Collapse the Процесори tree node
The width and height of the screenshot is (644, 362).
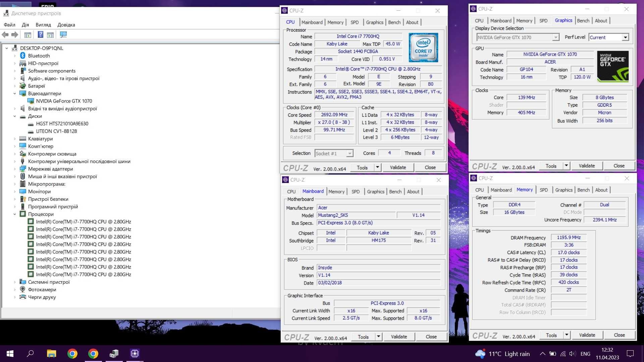pos(15,214)
